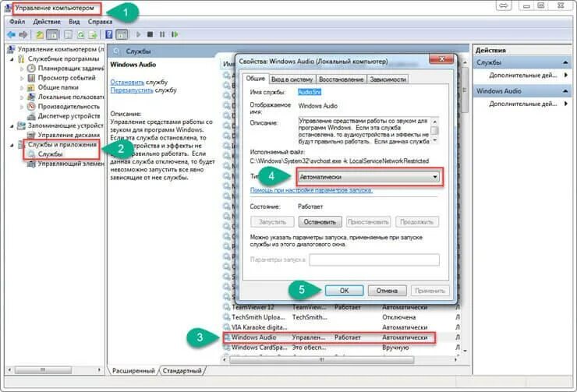The image size is (577, 392).
Task: Open the Properties toolbar icon
Action: (68, 34)
